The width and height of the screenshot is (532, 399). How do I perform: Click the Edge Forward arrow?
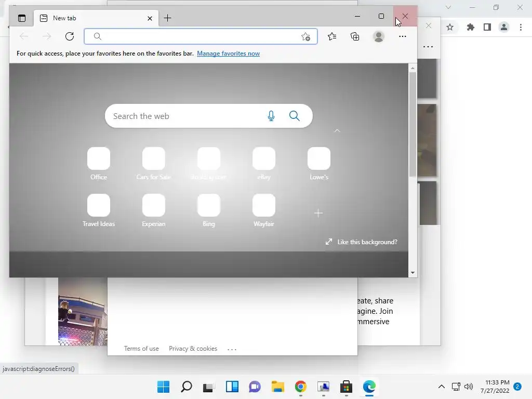click(46, 36)
